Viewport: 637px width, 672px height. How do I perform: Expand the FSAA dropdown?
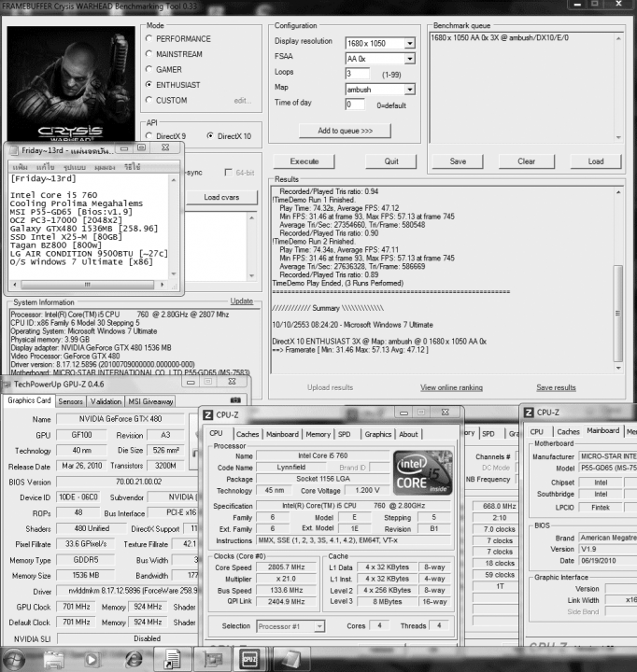pyautogui.click(x=410, y=59)
